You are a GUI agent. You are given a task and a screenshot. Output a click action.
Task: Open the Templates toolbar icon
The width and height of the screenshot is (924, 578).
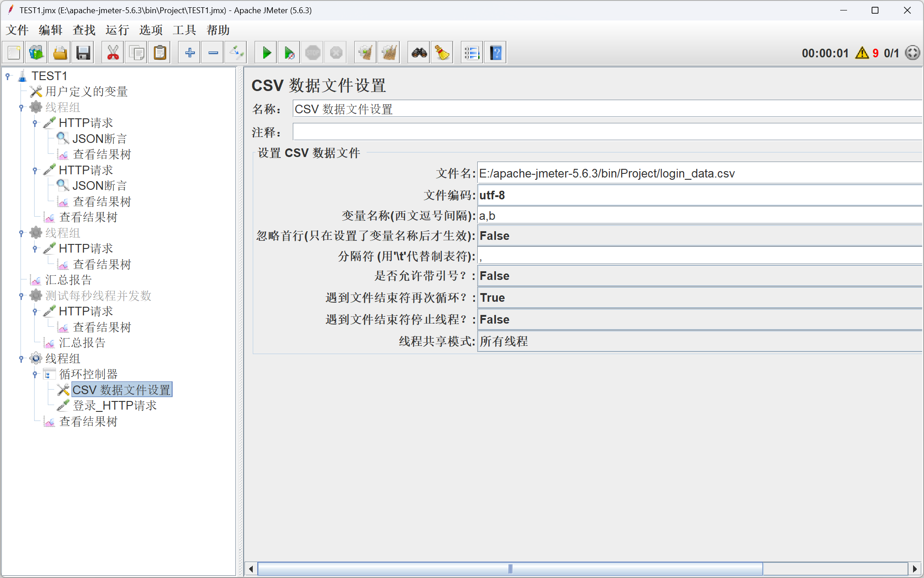click(x=36, y=53)
